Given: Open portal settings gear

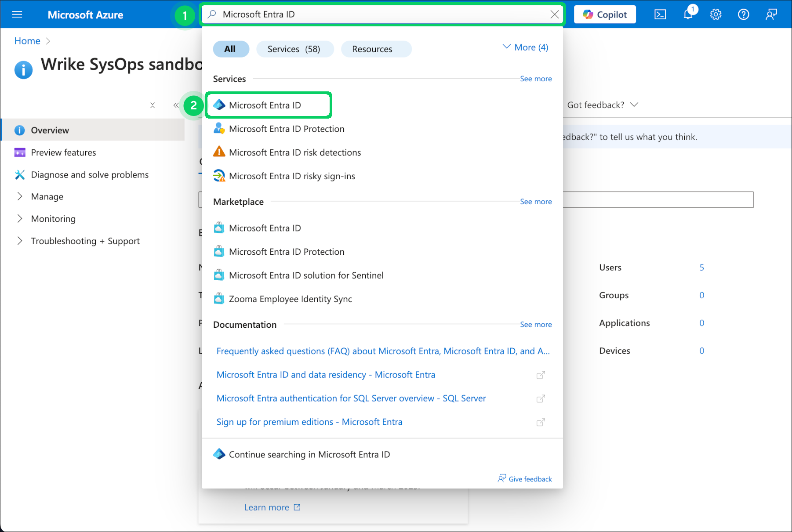Looking at the screenshot, I should pos(716,14).
